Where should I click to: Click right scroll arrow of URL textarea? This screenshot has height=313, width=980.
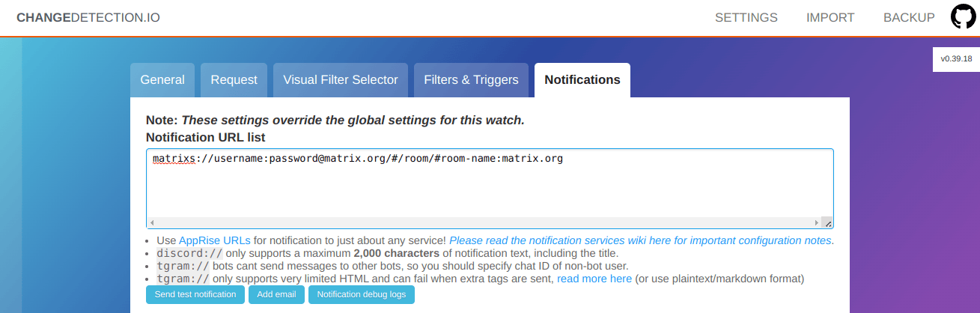(816, 223)
